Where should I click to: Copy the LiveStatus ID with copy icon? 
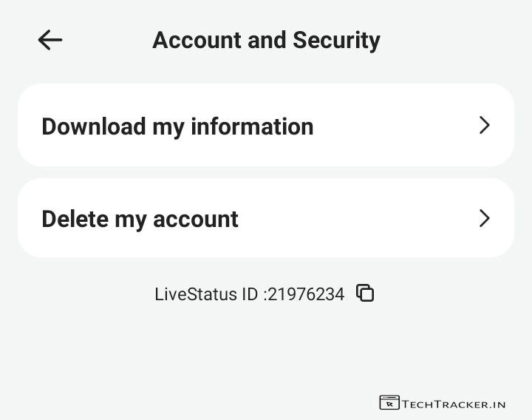[365, 293]
